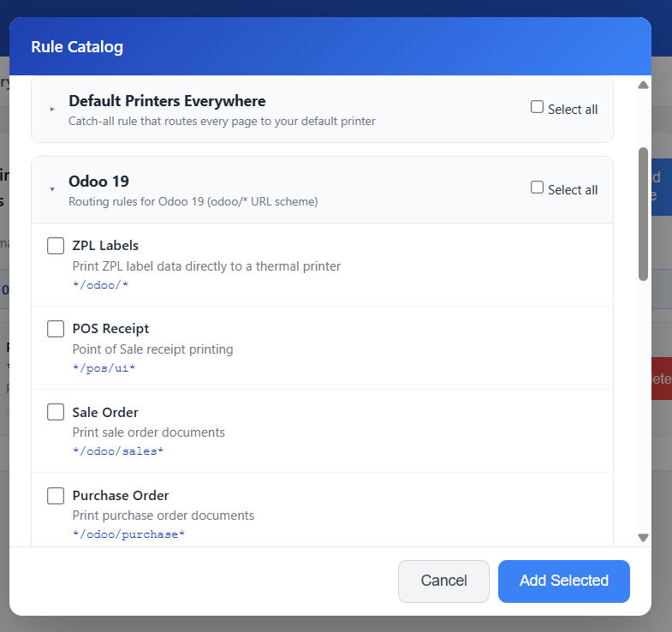Click the Sale Order rule title

(105, 412)
